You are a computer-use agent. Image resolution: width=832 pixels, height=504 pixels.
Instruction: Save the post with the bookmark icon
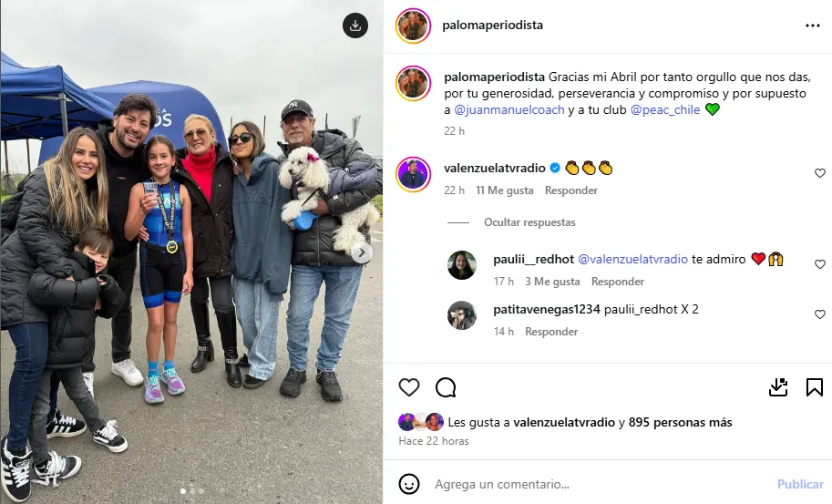pyautogui.click(x=815, y=387)
